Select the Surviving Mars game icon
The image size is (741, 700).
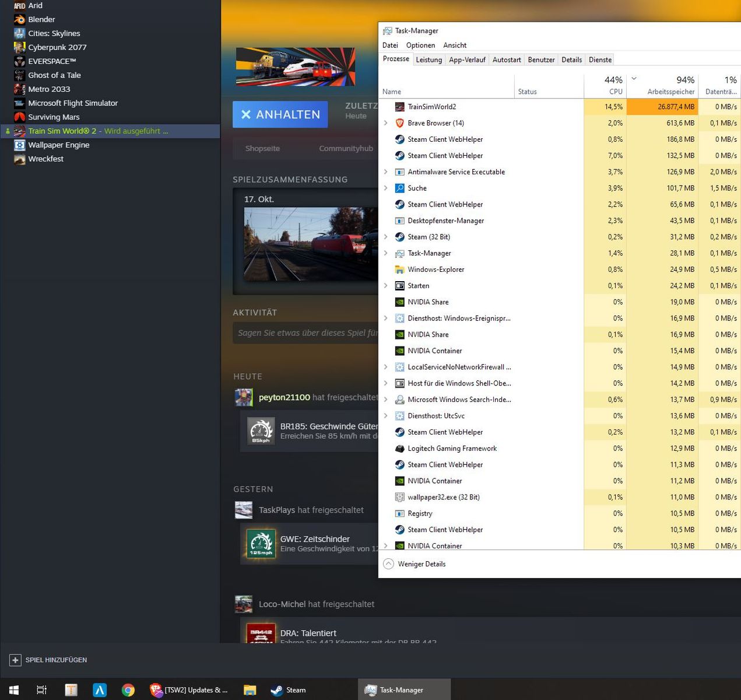point(20,117)
